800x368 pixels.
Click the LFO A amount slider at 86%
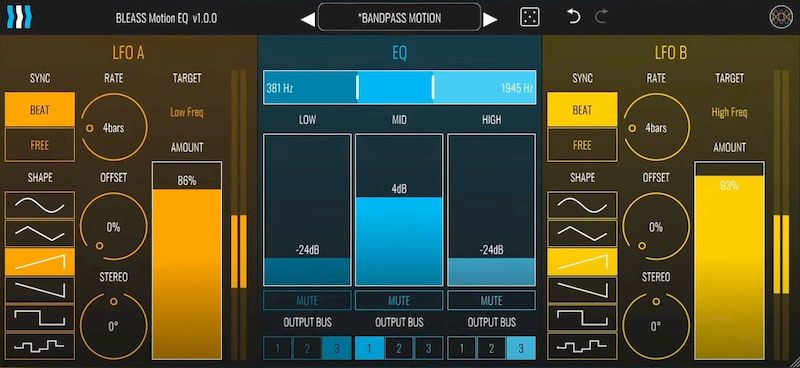click(187, 260)
